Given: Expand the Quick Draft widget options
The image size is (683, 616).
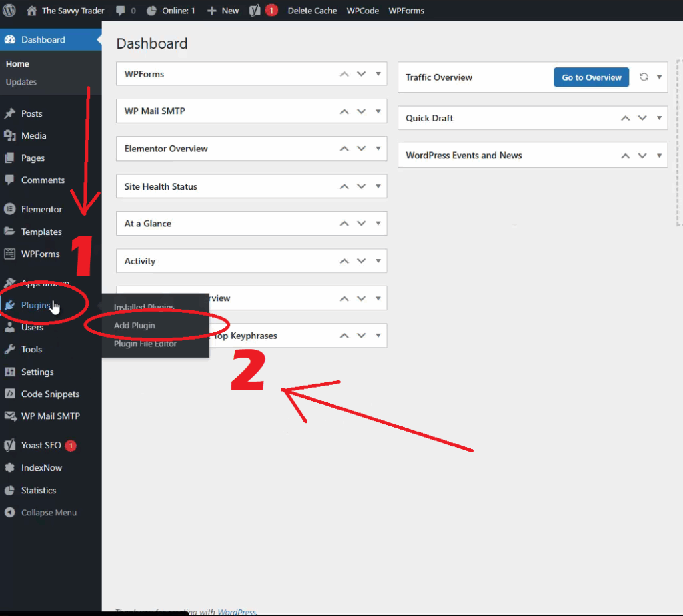Looking at the screenshot, I should pyautogui.click(x=659, y=118).
